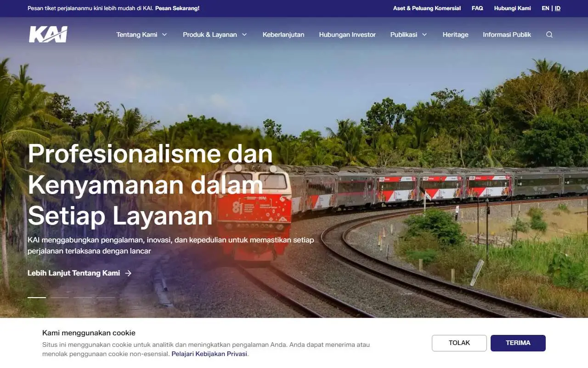The image size is (588, 368).
Task: Open the search magnifier icon
Action: coord(549,34)
